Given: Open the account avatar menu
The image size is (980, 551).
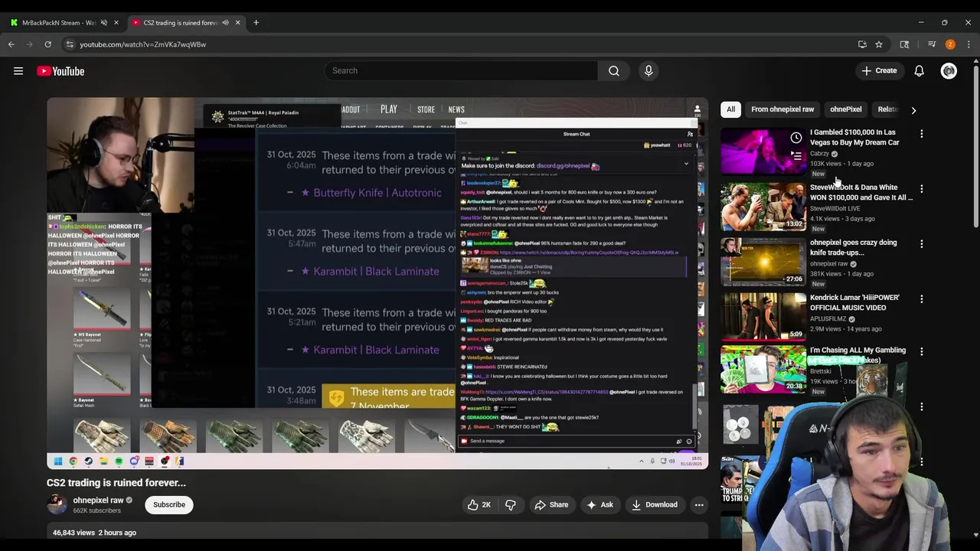Looking at the screenshot, I should click(949, 71).
